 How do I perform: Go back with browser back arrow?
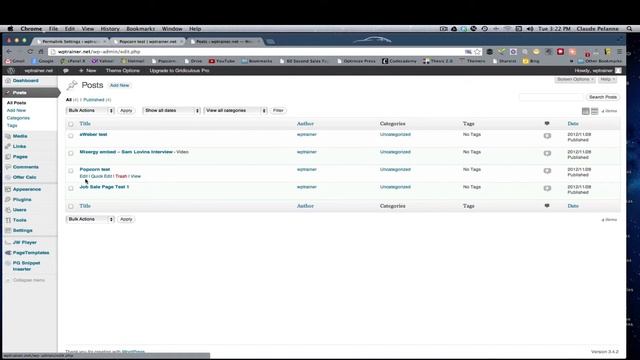(9, 52)
